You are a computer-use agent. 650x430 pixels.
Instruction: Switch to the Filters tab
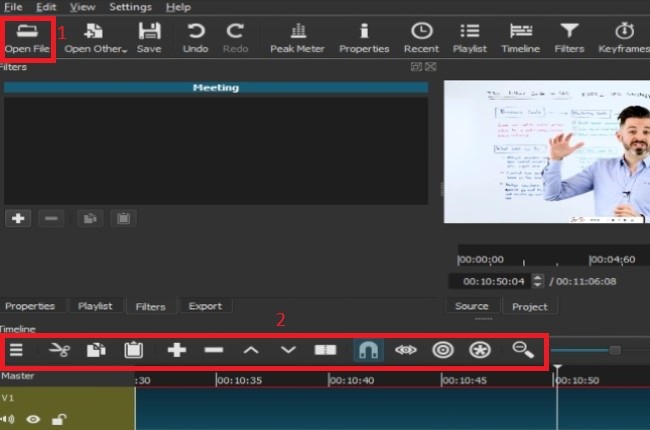coord(150,306)
